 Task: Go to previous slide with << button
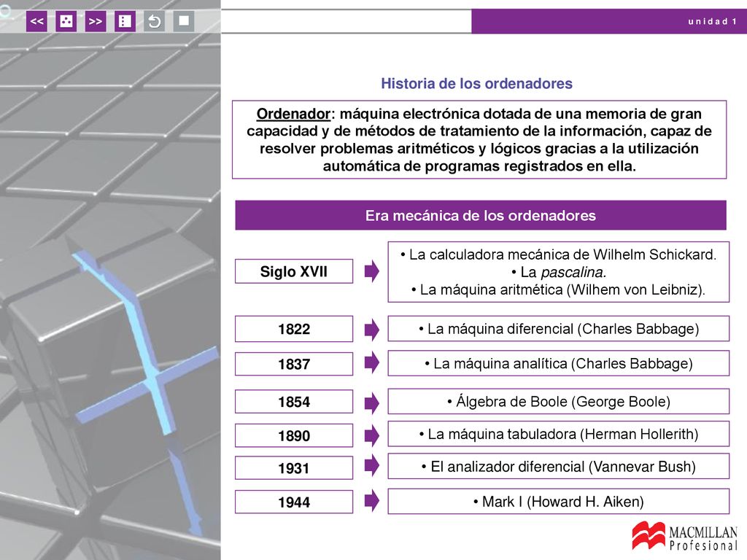click(36, 21)
